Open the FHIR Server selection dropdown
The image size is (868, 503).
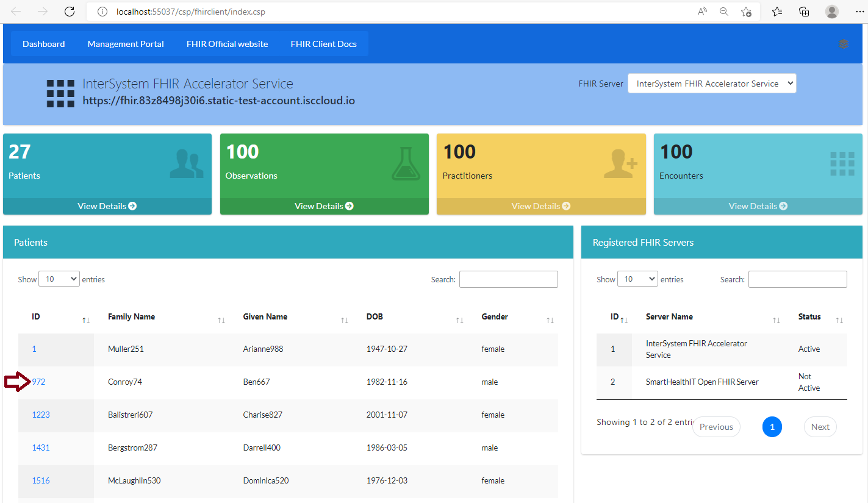click(x=712, y=84)
